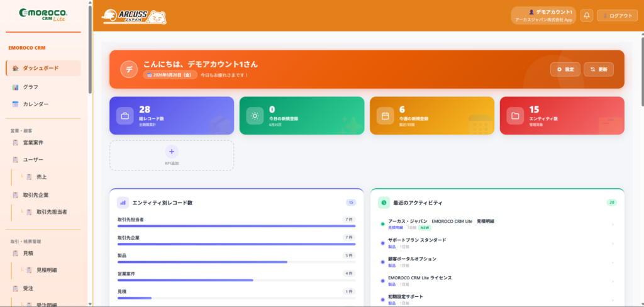Click the EMOROCO CRM section heading

pyautogui.click(x=27, y=48)
